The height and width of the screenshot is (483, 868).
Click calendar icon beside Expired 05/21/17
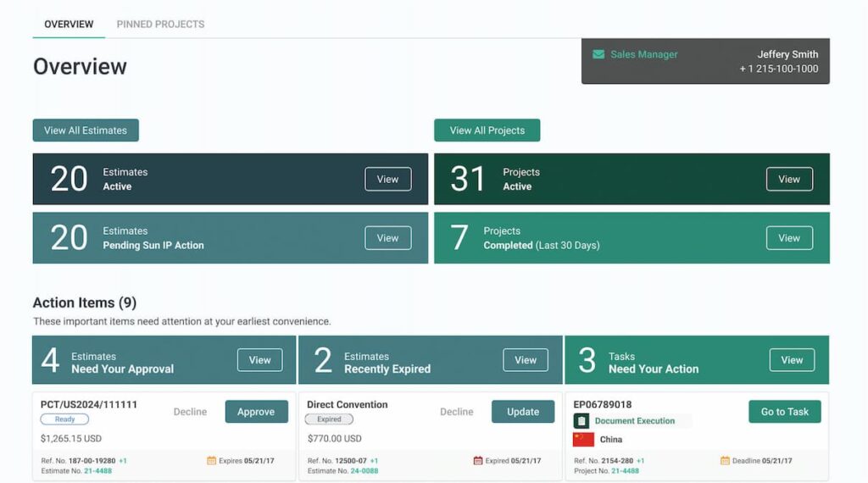click(478, 460)
